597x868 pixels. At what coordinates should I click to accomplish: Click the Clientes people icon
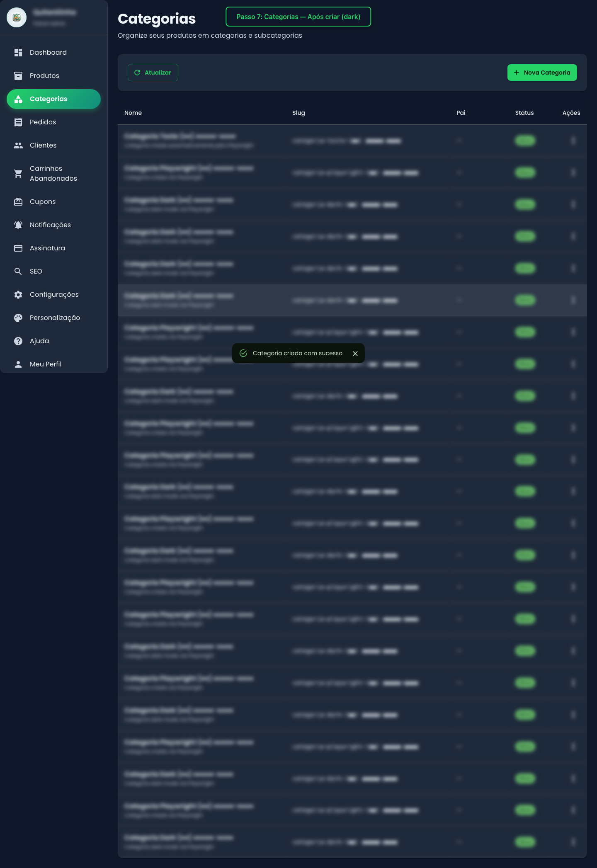pyautogui.click(x=18, y=145)
